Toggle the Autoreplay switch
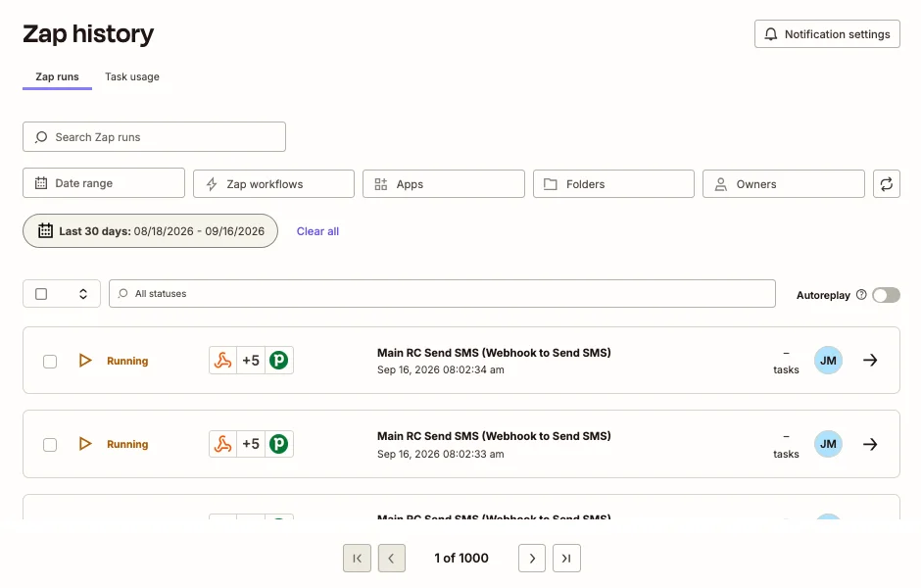The image size is (921, 588). pos(887,295)
